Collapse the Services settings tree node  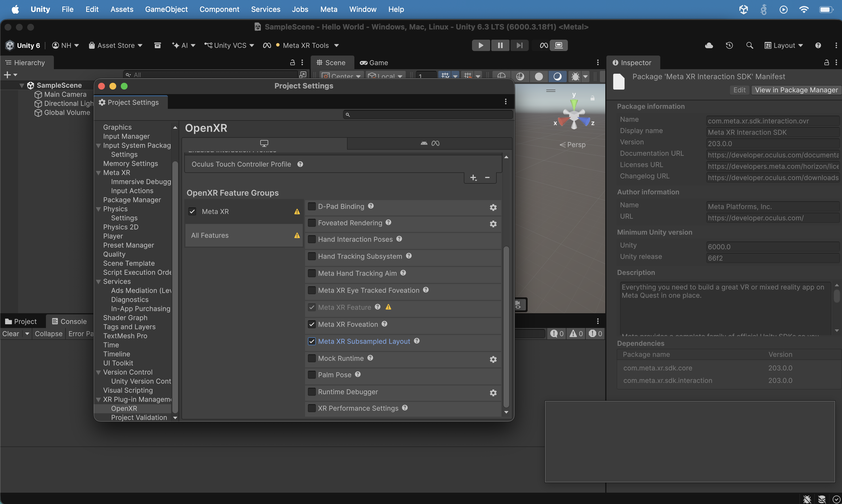[x=98, y=281]
